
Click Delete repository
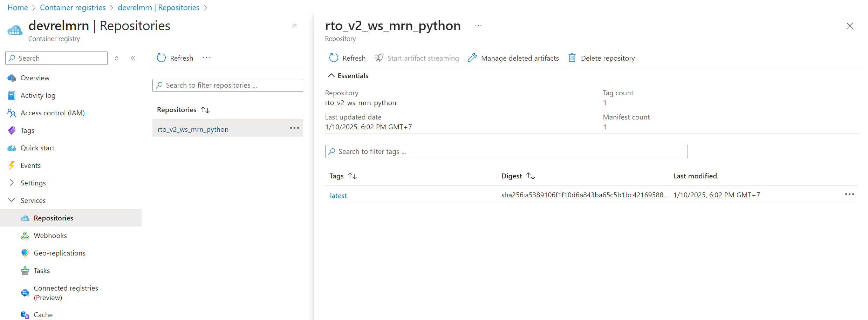click(601, 58)
